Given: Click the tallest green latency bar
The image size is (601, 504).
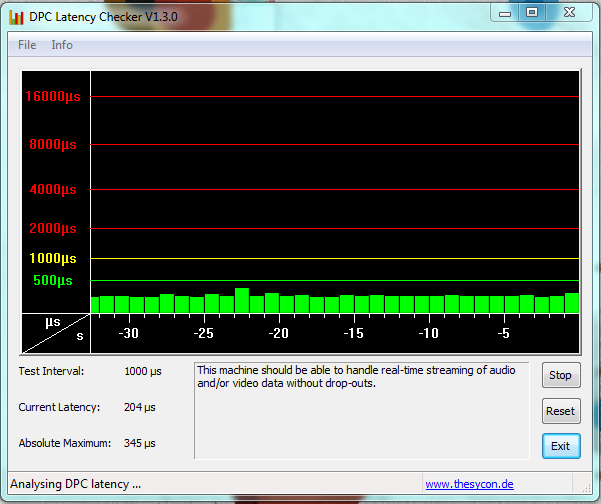Looking at the screenshot, I should point(242,300).
